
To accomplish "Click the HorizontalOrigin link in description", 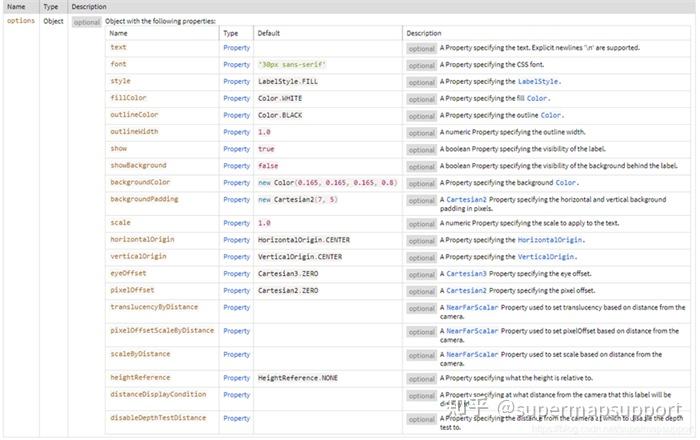I will [552, 240].
